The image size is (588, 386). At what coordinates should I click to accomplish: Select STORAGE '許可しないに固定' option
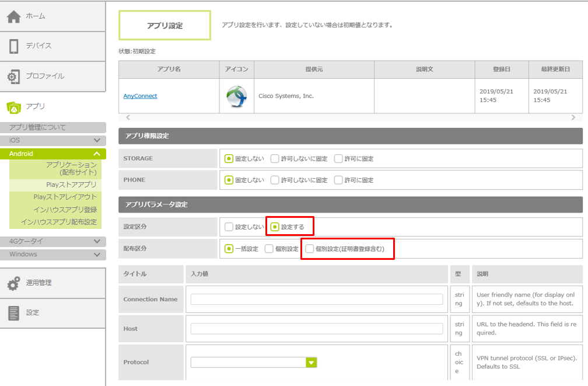coord(275,158)
